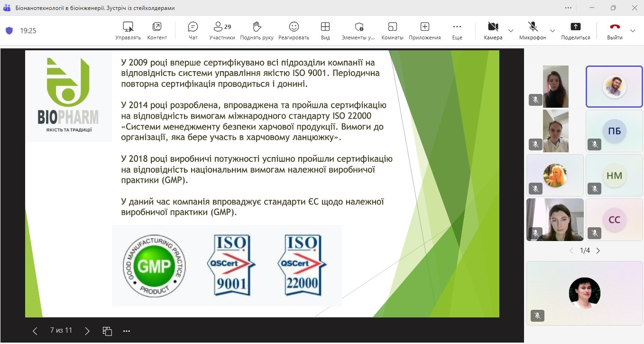Image resolution: width=644 pixels, height=344 pixels.
Task: Click the Управлять presentation control icon
Action: [128, 30]
